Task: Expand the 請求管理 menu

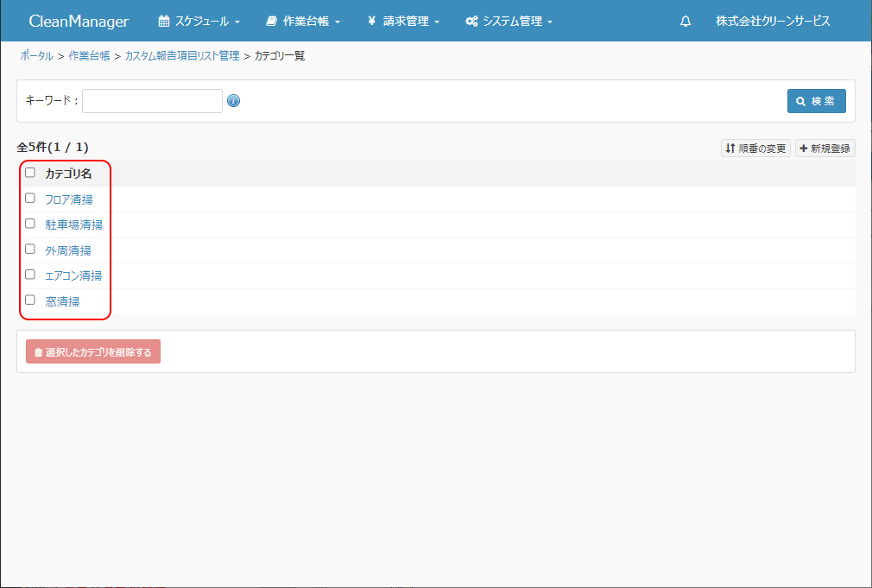Action: (403, 22)
